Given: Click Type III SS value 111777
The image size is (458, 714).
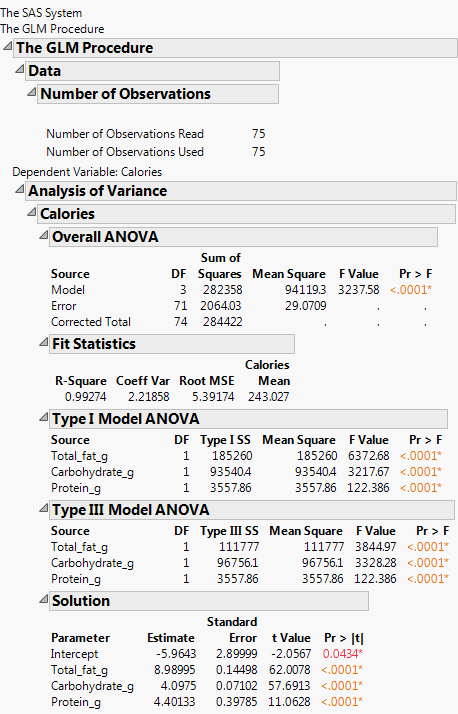Looking at the screenshot, I should click(239, 547).
